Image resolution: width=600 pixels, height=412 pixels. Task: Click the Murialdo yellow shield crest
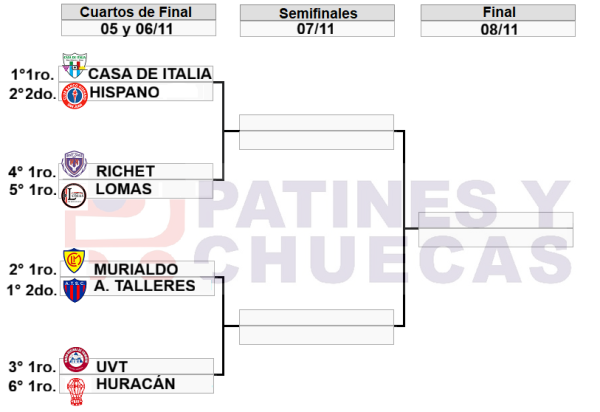tap(74, 262)
